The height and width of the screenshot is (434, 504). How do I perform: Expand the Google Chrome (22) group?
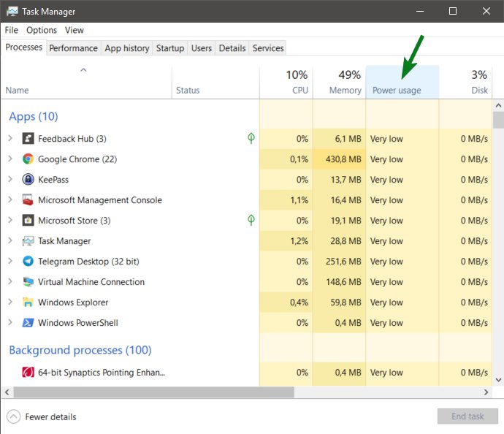pyautogui.click(x=10, y=159)
